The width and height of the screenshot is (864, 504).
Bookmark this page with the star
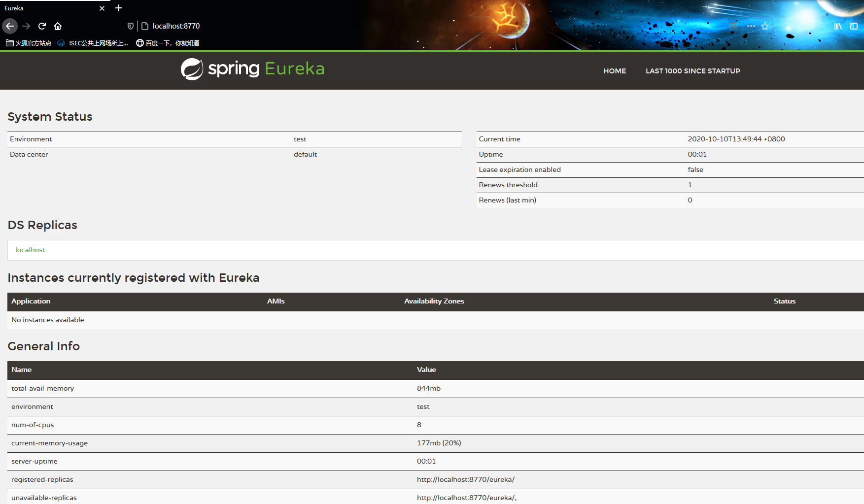(x=765, y=26)
